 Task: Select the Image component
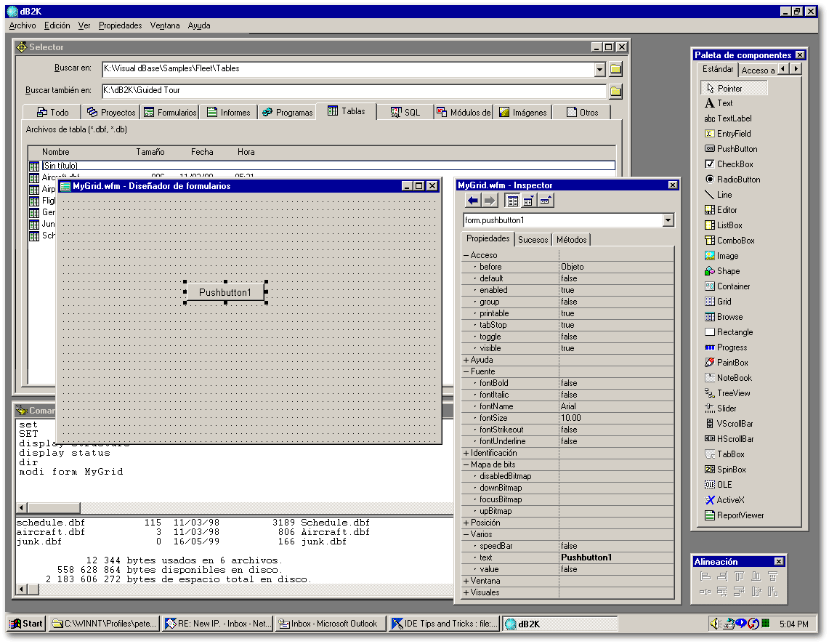point(721,256)
